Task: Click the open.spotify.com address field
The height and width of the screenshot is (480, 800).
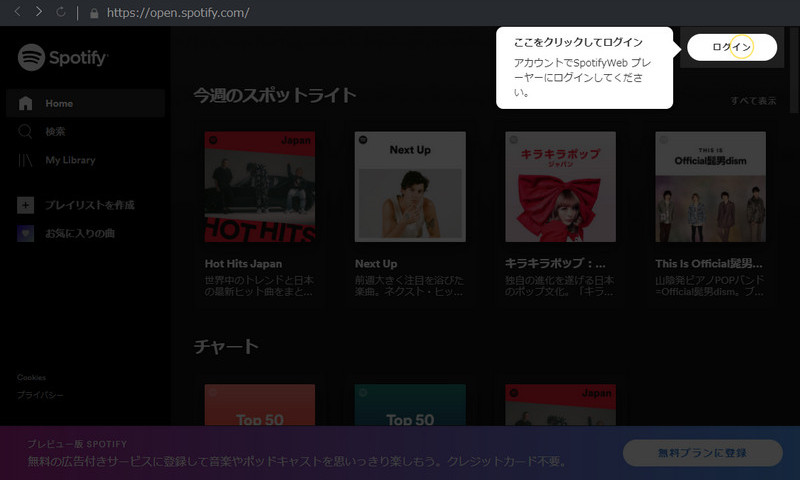Action: coord(178,13)
